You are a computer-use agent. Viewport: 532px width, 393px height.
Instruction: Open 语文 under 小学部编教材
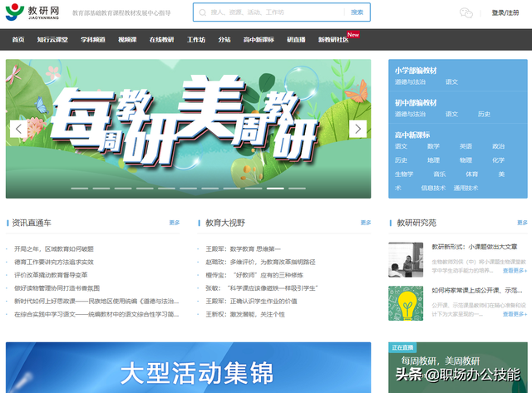click(x=451, y=82)
